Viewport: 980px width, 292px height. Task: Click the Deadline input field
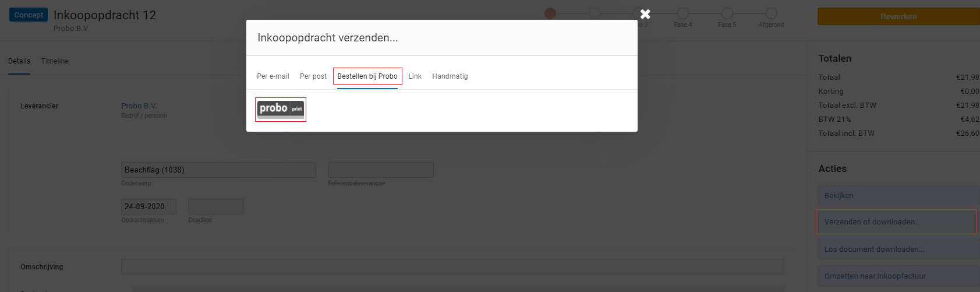pos(215,206)
